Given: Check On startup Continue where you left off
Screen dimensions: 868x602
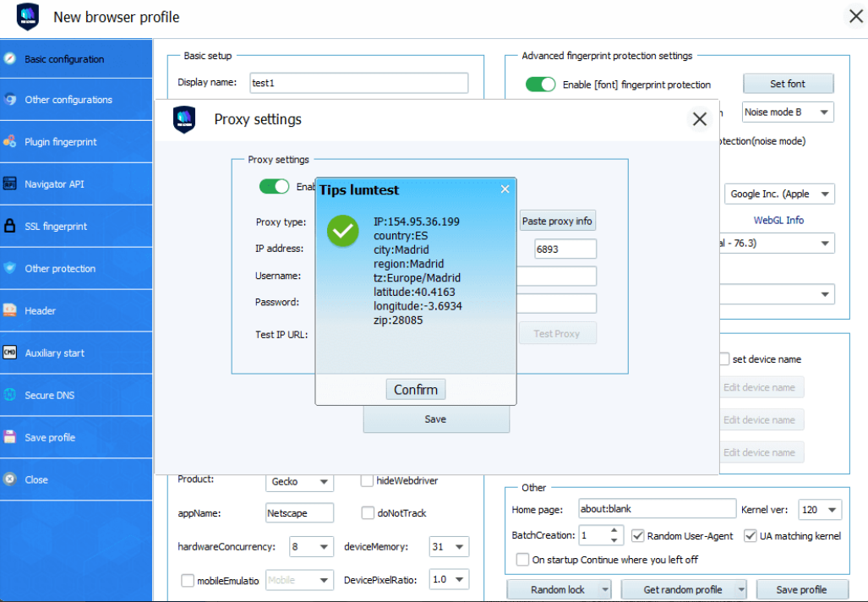Looking at the screenshot, I should tap(522, 560).
